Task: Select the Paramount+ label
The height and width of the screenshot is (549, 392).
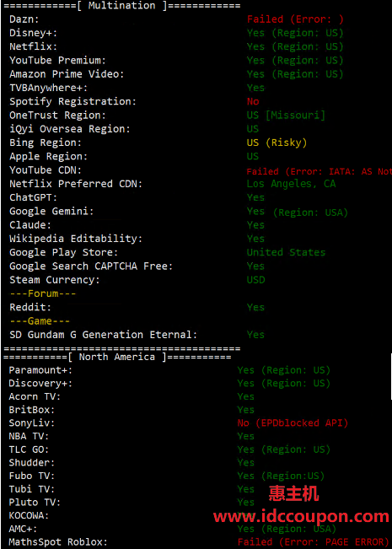Action: click(x=40, y=370)
